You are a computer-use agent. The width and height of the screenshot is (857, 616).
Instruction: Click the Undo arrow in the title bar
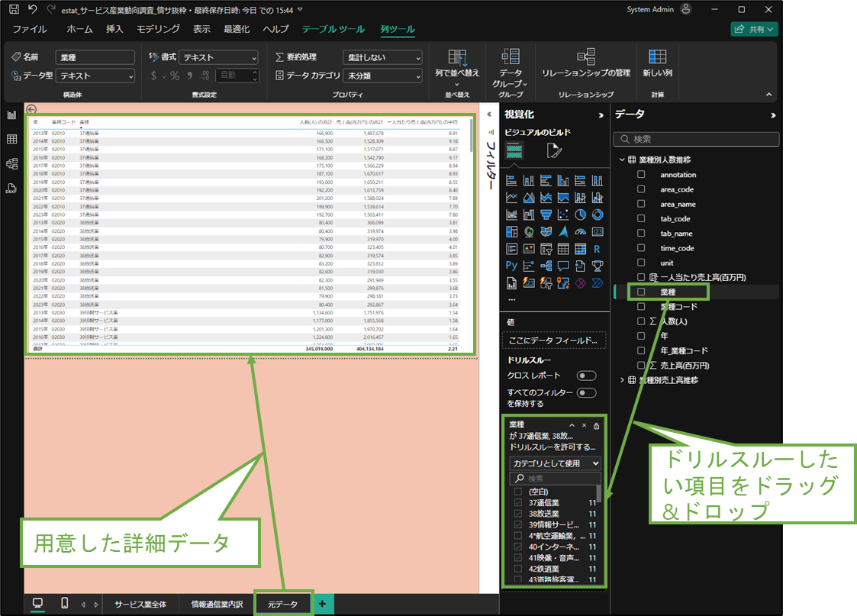pyautogui.click(x=32, y=9)
